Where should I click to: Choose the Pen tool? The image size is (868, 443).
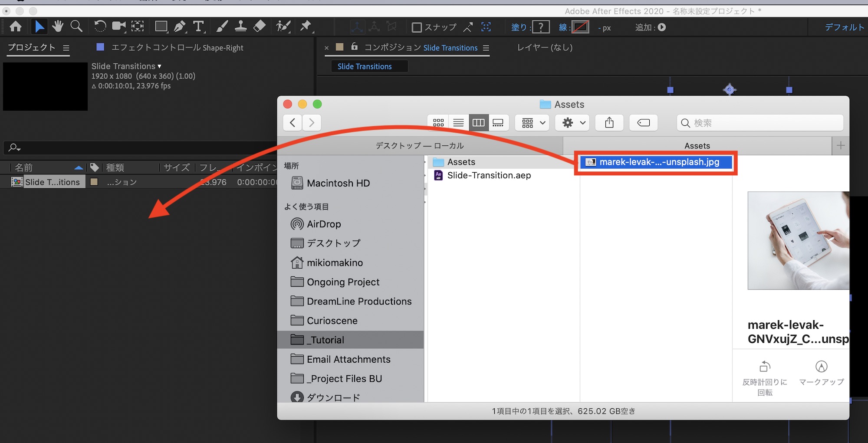[x=179, y=27]
